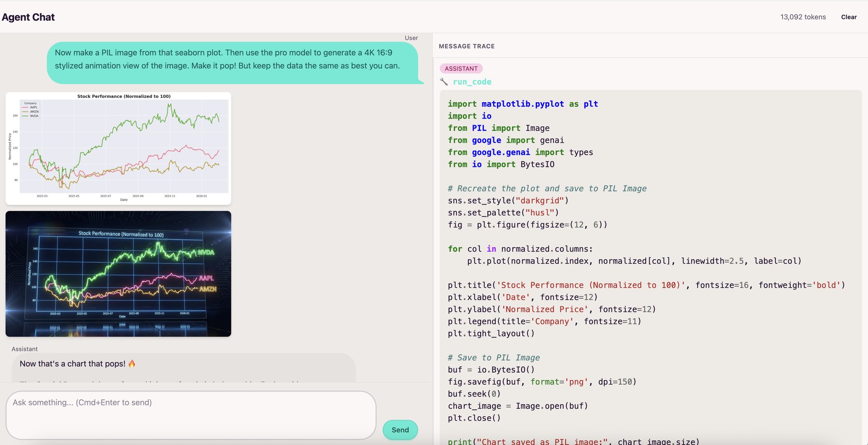The height and width of the screenshot is (445, 868).
Task: Click the ASSISTANT role badge
Action: [461, 68]
